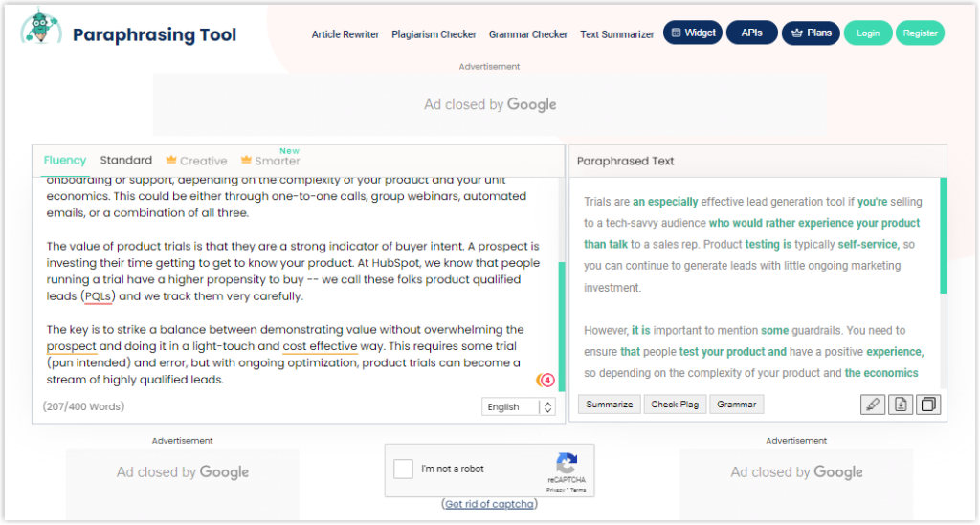This screenshot has height=525, width=980.
Task: Choose the Creative mode tab
Action: click(x=196, y=161)
